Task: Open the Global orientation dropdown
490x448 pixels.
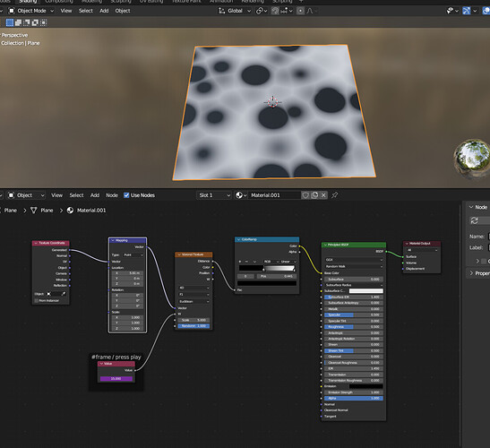Action: 235,11
